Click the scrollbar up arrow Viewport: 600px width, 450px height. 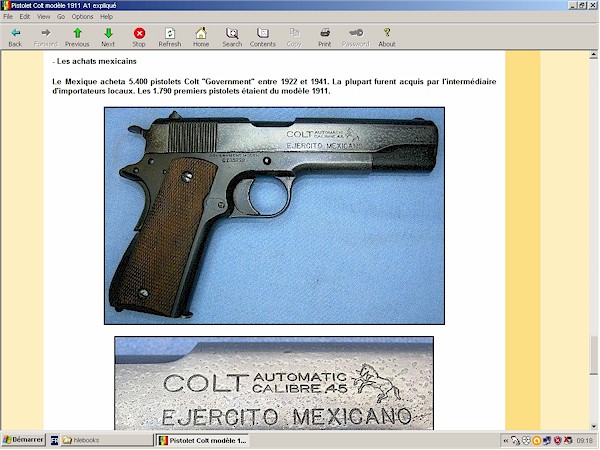(x=593, y=55)
